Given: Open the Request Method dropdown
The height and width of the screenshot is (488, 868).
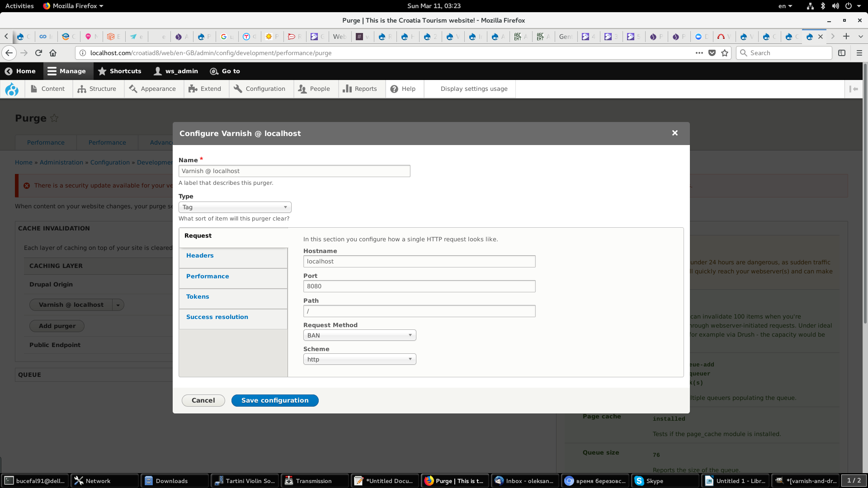Looking at the screenshot, I should 360,335.
